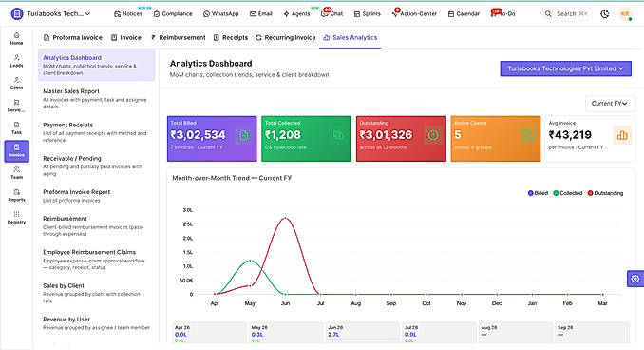Open Task in the left sidebar
This screenshot has height=350, width=644.
[x=16, y=127]
